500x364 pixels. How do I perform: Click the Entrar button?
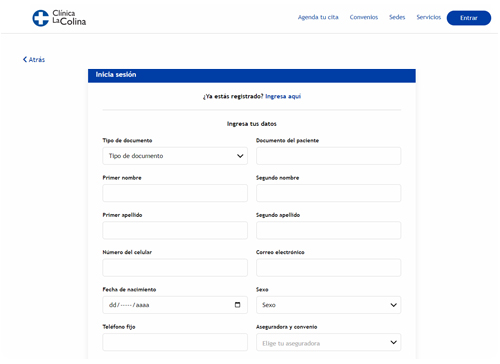click(x=469, y=18)
